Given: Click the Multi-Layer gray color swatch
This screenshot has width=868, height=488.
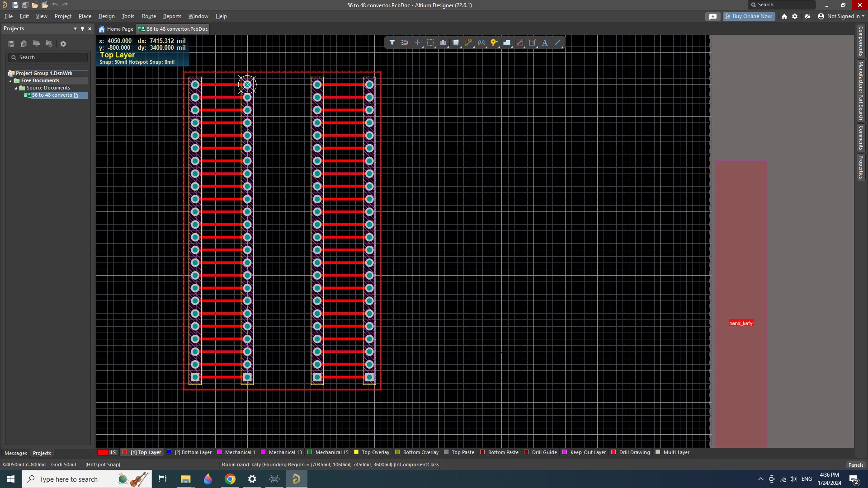Looking at the screenshot, I should pos(658,452).
